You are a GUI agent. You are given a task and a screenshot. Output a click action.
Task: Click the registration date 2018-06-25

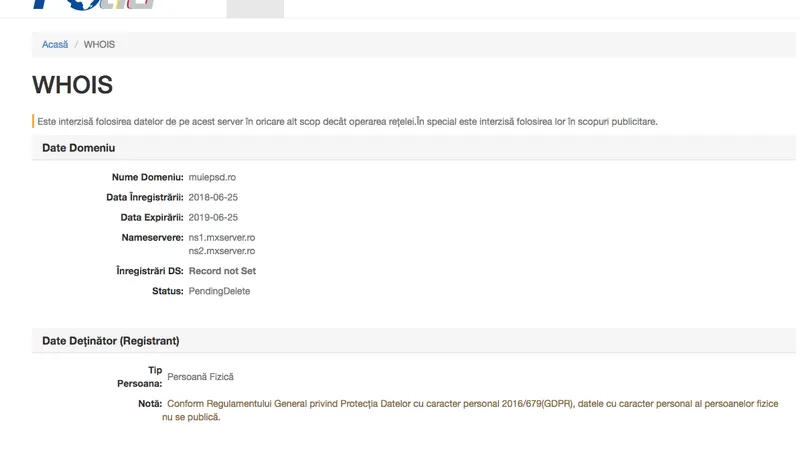213,197
